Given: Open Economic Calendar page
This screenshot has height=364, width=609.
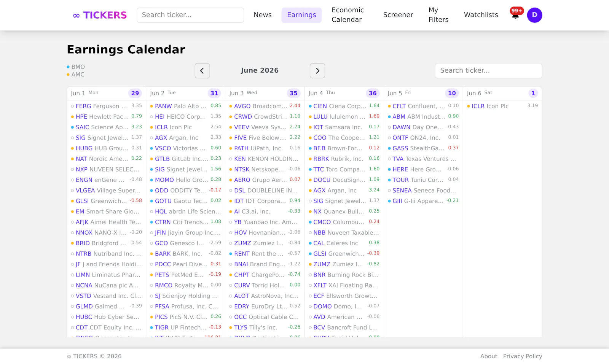Looking at the screenshot, I should click(348, 15).
